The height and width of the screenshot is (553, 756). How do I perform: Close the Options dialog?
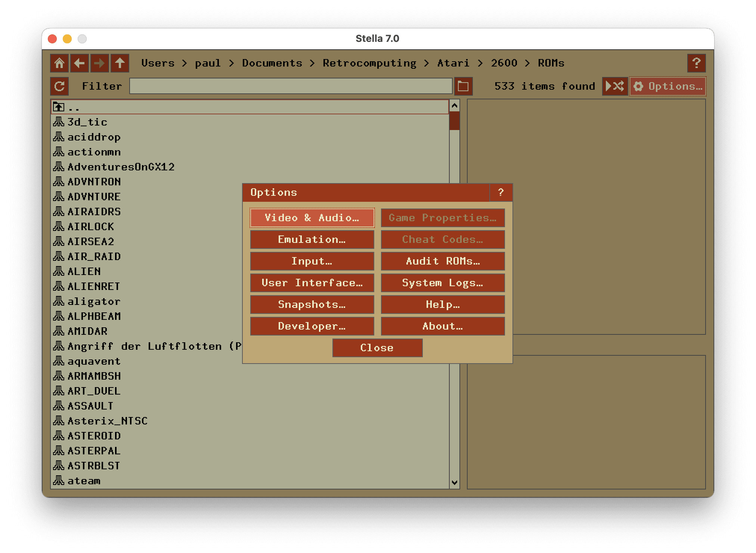(377, 348)
